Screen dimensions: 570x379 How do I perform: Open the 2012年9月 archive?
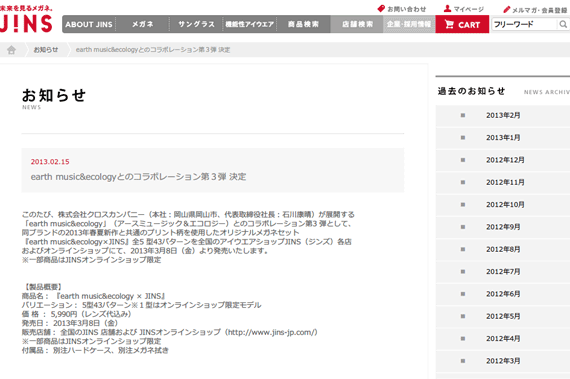tap(503, 227)
